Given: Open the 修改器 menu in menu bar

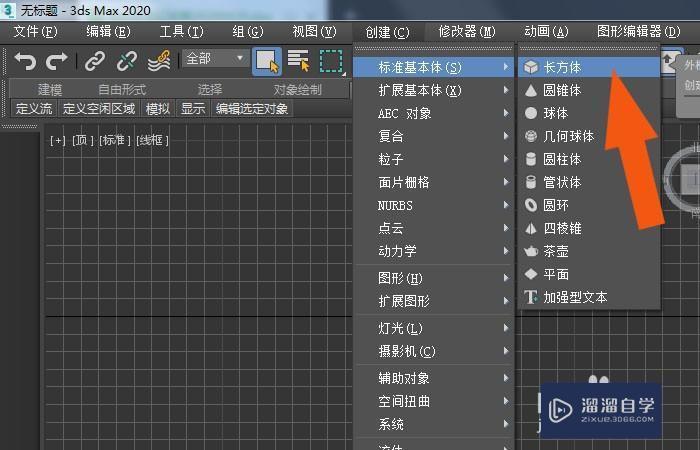Looking at the screenshot, I should click(x=466, y=32).
